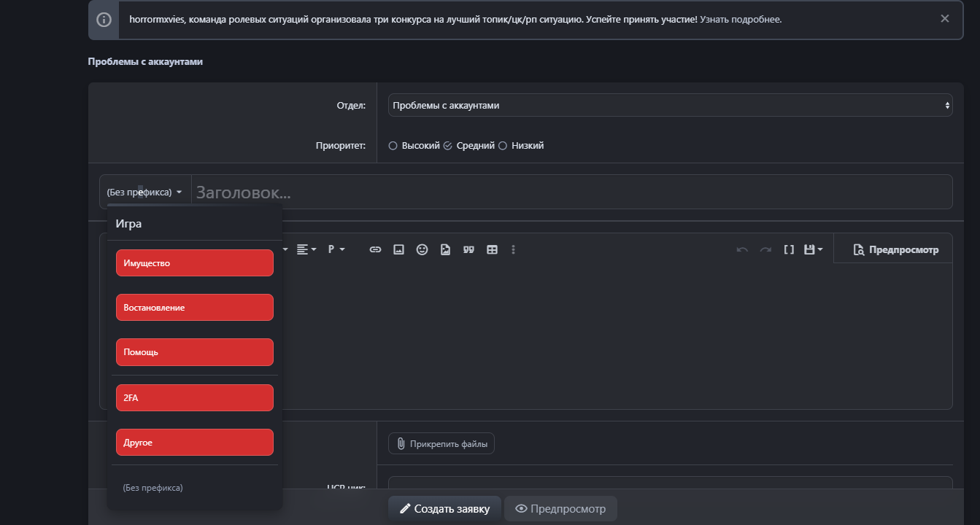Select the Высокий priority radio button
The width and height of the screenshot is (980, 525).
point(393,146)
